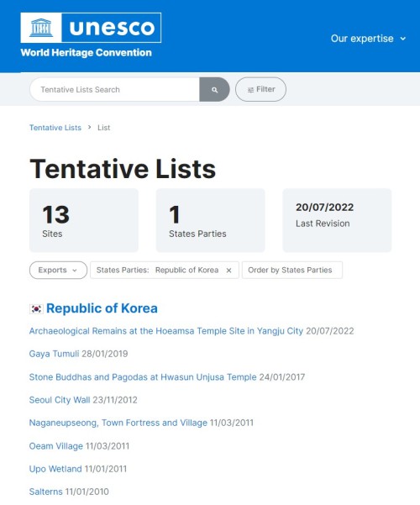Open the Oeam Village entry

point(56,445)
